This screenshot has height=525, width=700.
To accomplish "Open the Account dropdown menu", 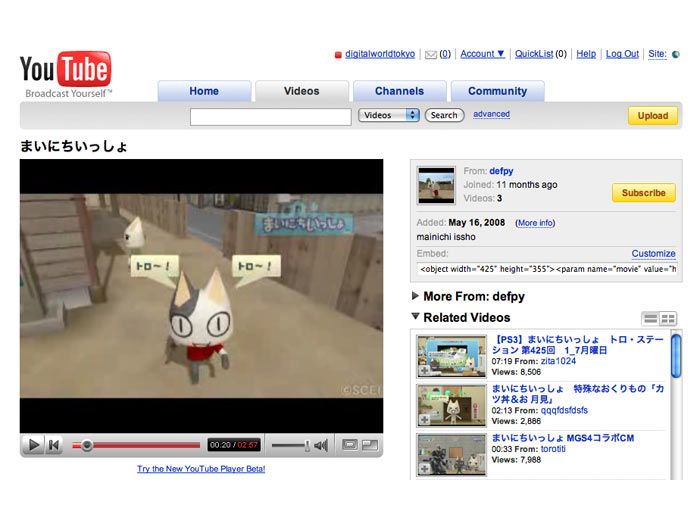I will point(482,54).
